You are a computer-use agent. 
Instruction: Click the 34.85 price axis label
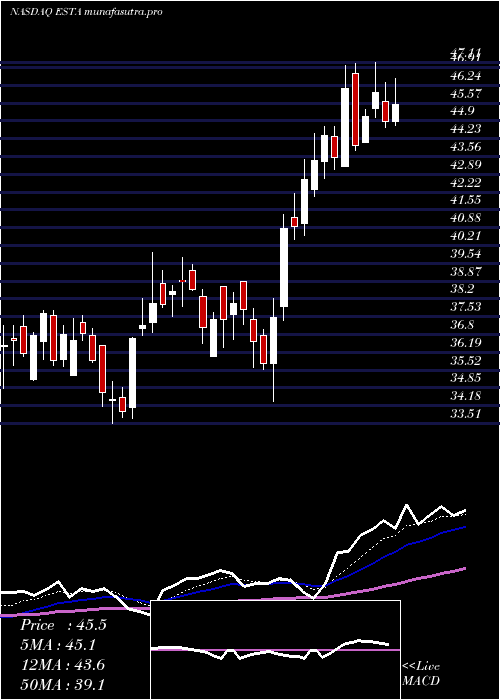click(466, 378)
